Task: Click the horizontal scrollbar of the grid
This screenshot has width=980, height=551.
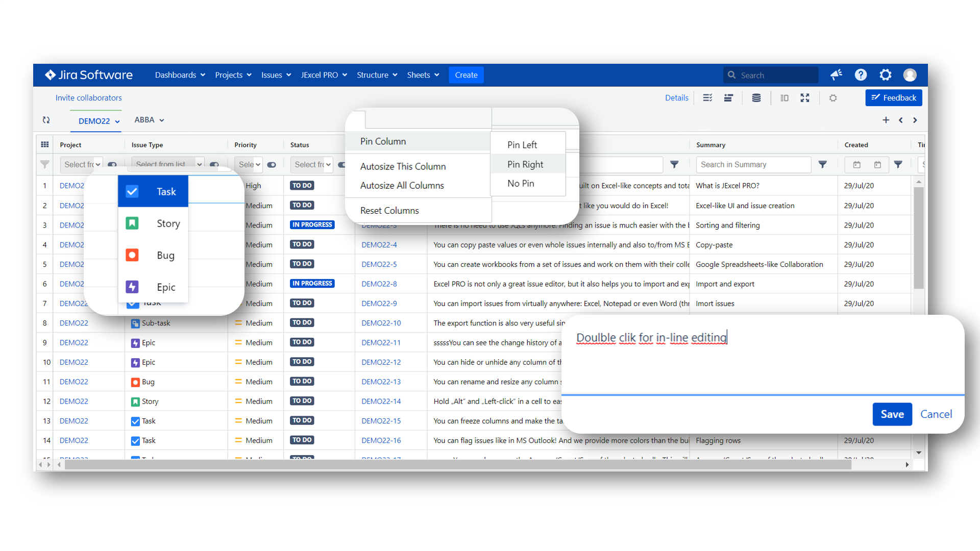Action: [457, 465]
